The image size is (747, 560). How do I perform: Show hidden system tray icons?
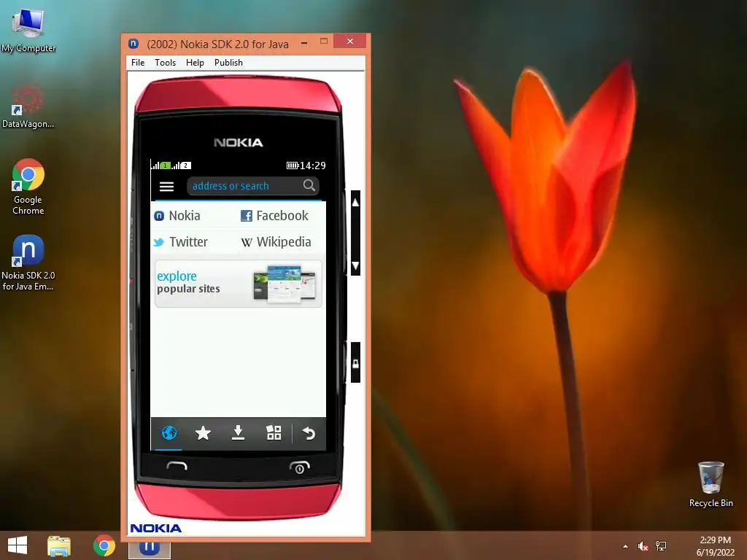coord(625,546)
